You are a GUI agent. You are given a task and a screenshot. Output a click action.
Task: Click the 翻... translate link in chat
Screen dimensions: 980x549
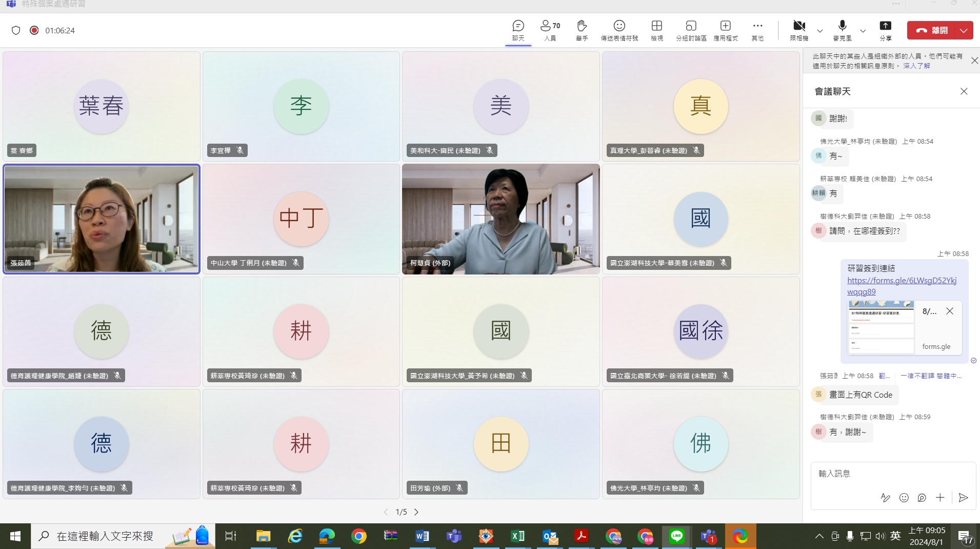coord(884,376)
